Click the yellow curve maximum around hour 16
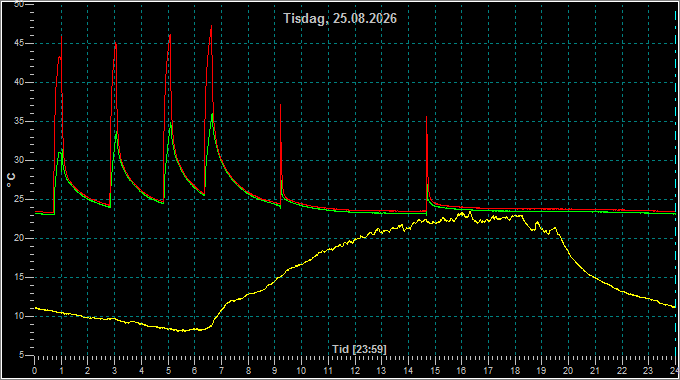The image size is (680, 380). coord(470,212)
